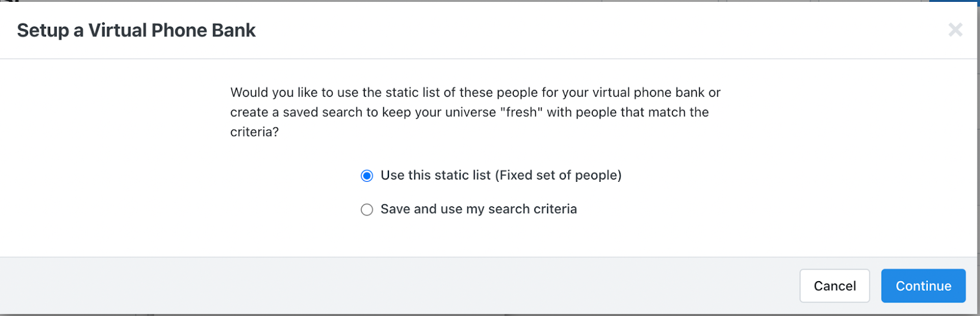Screen dimensions: 980x316
Task: Click the 'Use this static list' label text
Action: (x=435, y=175)
